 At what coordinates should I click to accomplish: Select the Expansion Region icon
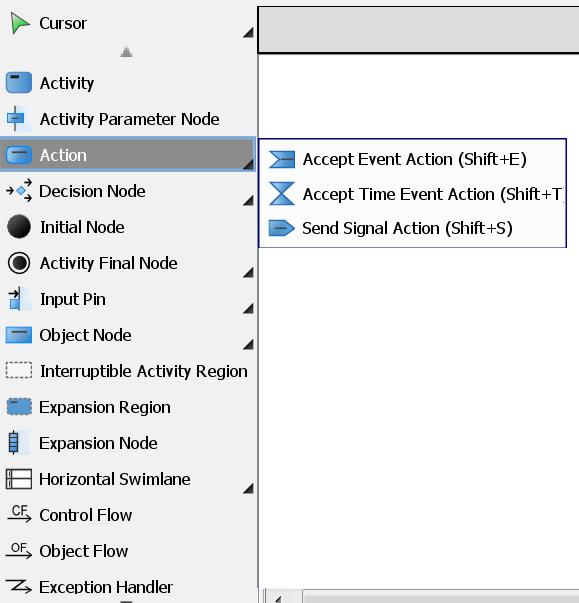pyautogui.click(x=19, y=407)
